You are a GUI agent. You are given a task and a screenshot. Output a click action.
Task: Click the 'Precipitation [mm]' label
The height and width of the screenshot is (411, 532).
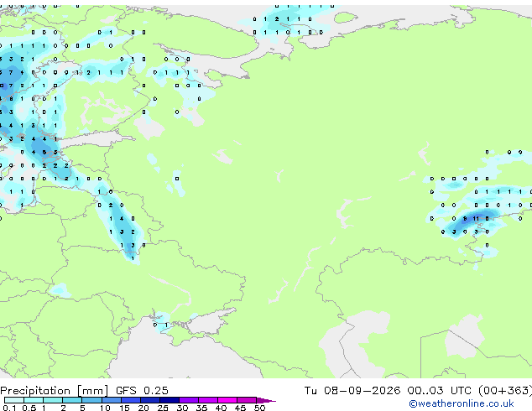pyautogui.click(x=55, y=391)
